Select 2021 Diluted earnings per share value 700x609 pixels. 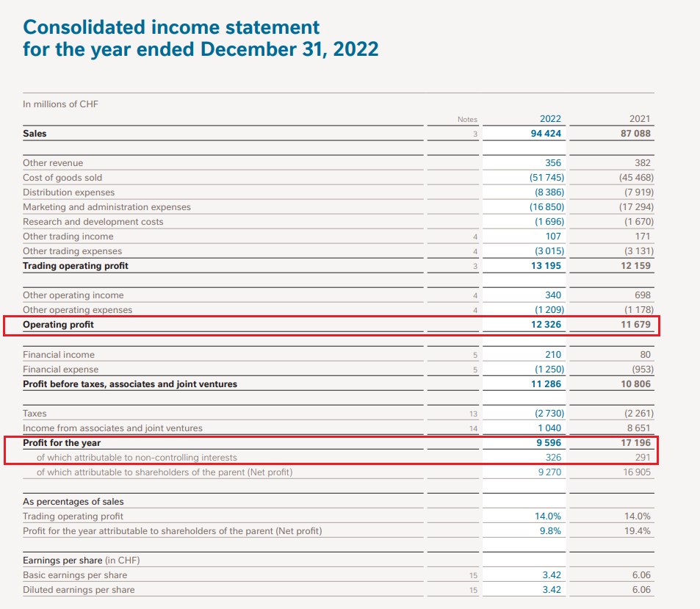(x=641, y=590)
